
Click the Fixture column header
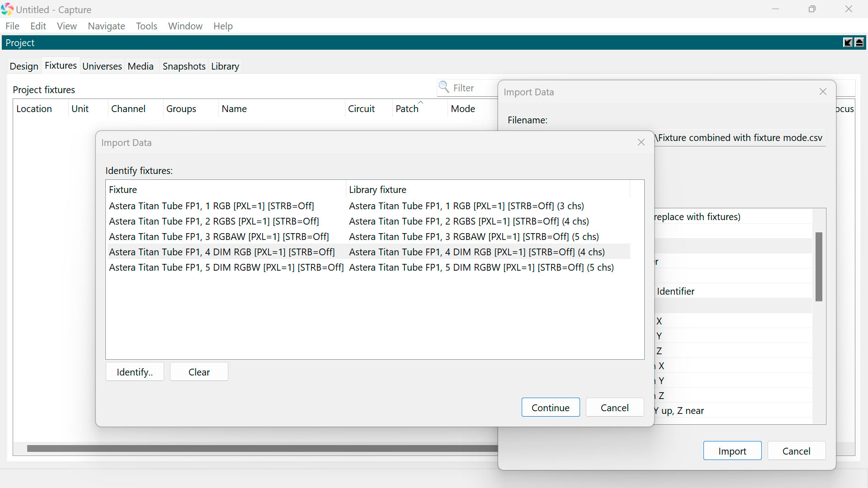(226, 190)
